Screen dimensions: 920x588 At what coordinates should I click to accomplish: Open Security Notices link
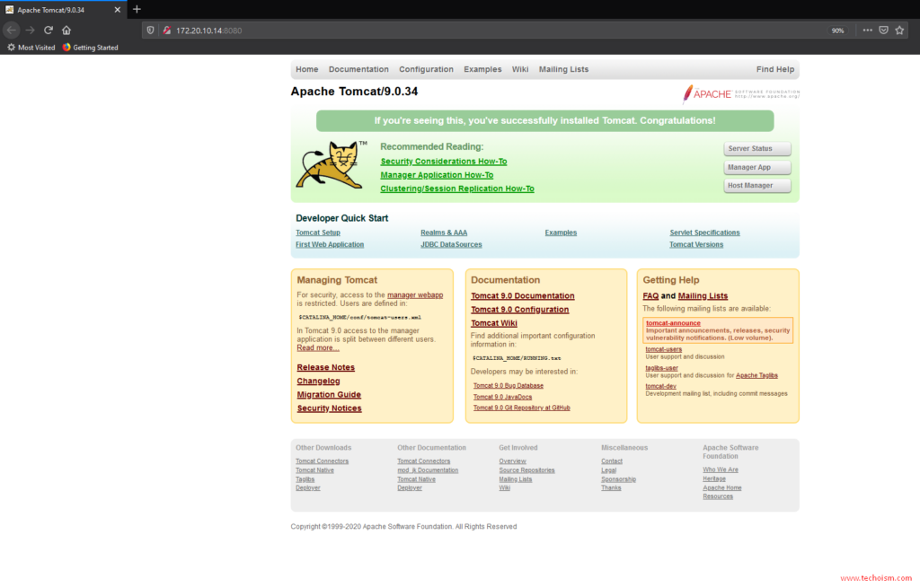[x=329, y=408]
